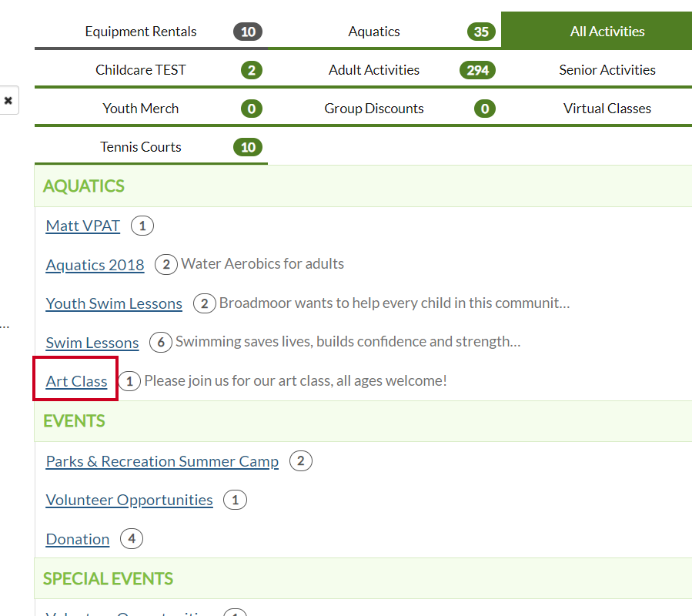Screen dimensions: 692x616
Task: Open the Youth Swim Lessons link
Action: [114, 303]
